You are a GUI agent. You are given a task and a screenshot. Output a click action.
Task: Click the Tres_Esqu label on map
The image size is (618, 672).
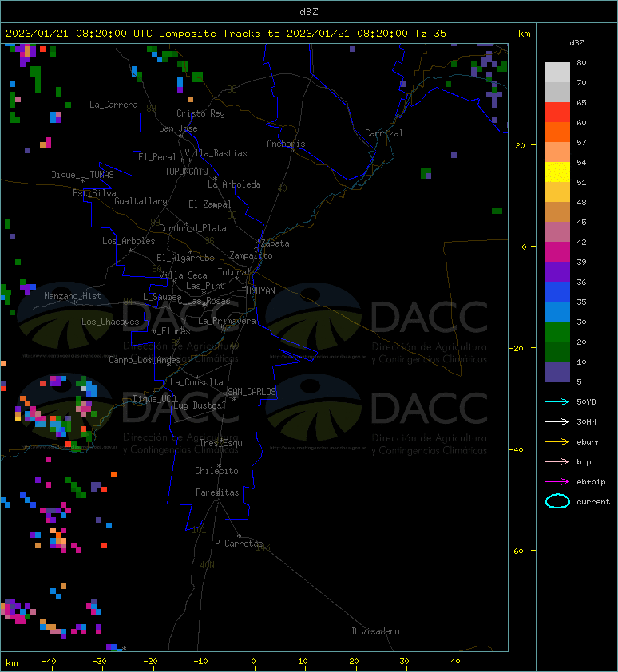coord(221,443)
